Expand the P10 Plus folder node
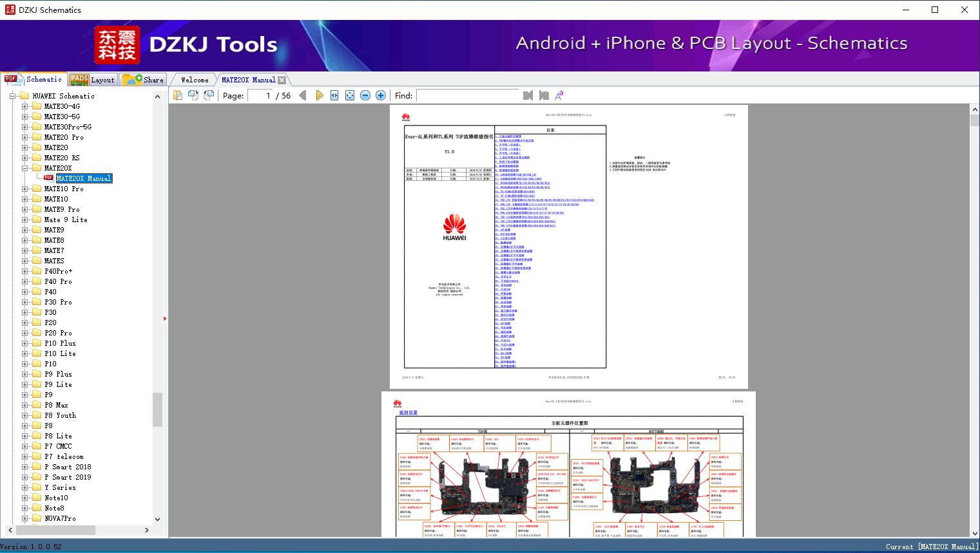Image resolution: width=980 pixels, height=553 pixels. tap(24, 343)
